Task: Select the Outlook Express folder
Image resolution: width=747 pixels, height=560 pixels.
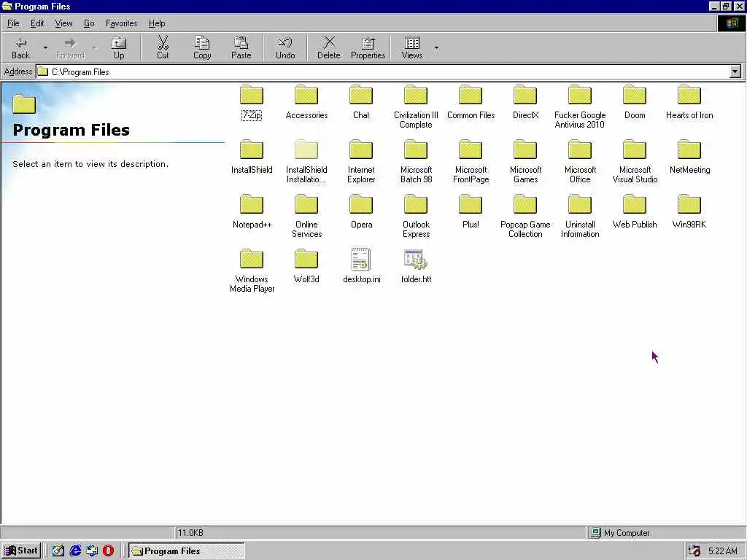Action: 416,216
